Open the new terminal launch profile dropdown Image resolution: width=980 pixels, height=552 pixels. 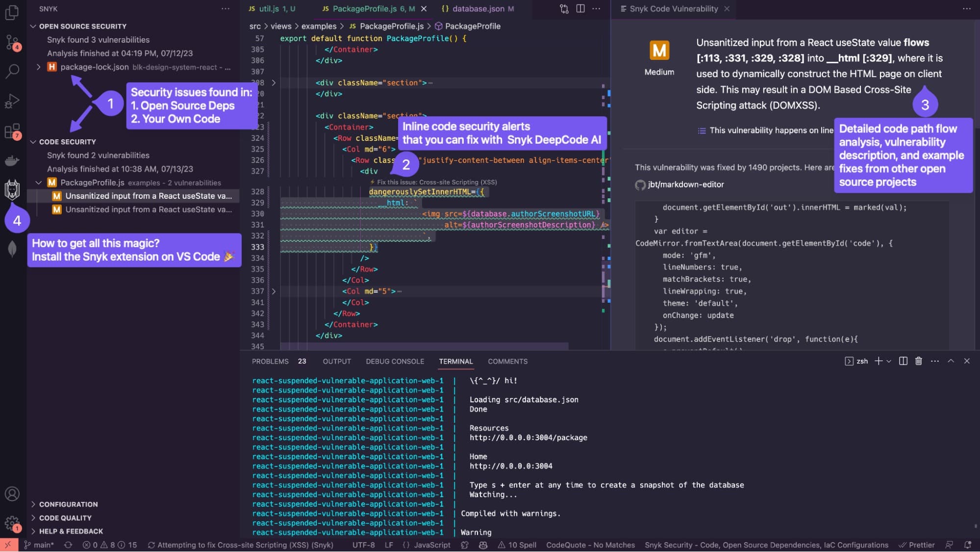coord(889,361)
